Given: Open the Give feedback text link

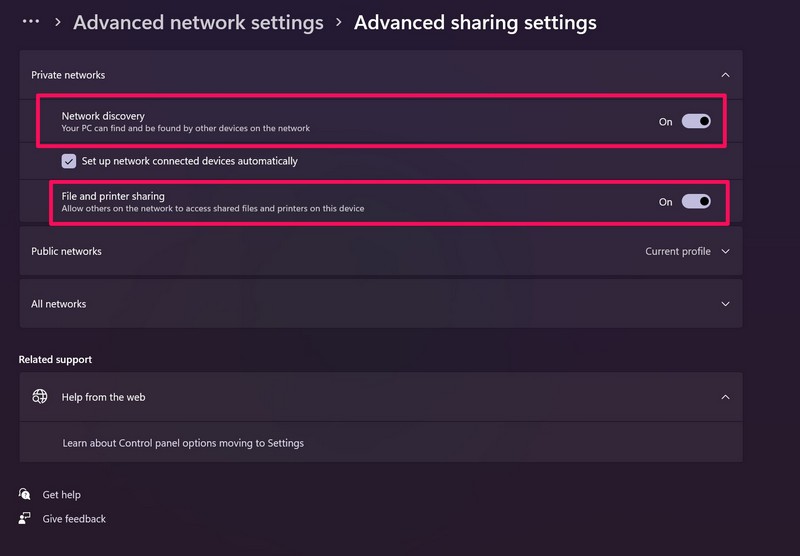Looking at the screenshot, I should pyautogui.click(x=74, y=519).
